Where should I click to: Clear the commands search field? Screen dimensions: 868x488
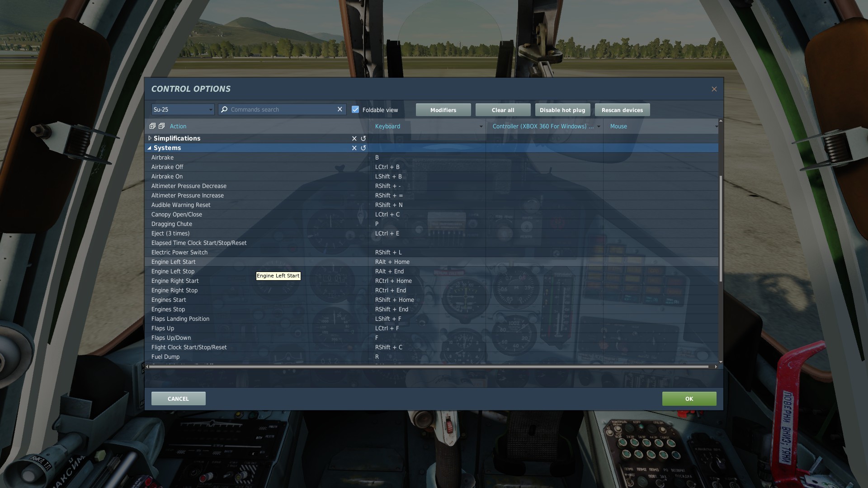(340, 109)
